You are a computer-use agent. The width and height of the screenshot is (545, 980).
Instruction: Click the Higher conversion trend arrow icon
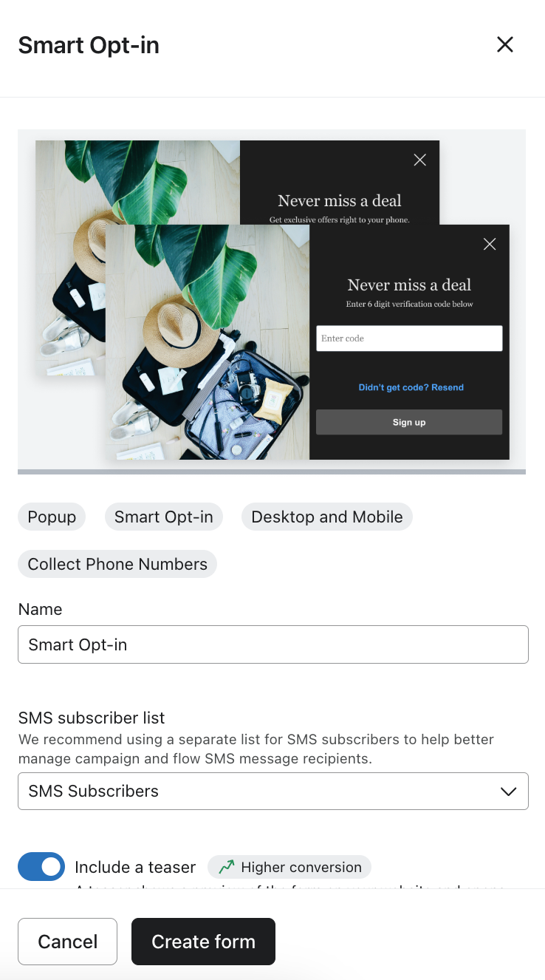(x=227, y=866)
